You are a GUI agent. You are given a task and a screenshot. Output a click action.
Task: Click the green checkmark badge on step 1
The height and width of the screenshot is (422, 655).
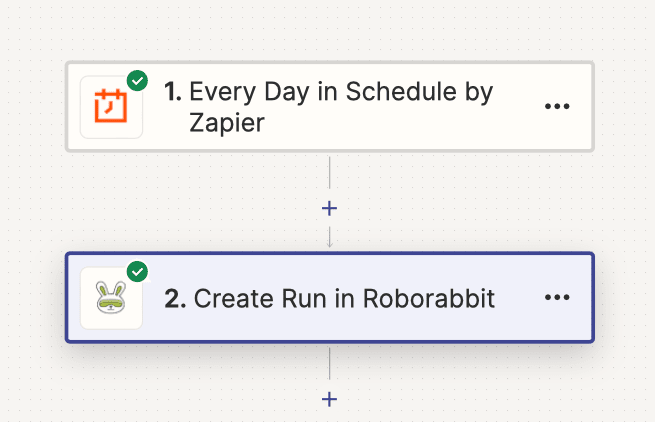point(137,81)
